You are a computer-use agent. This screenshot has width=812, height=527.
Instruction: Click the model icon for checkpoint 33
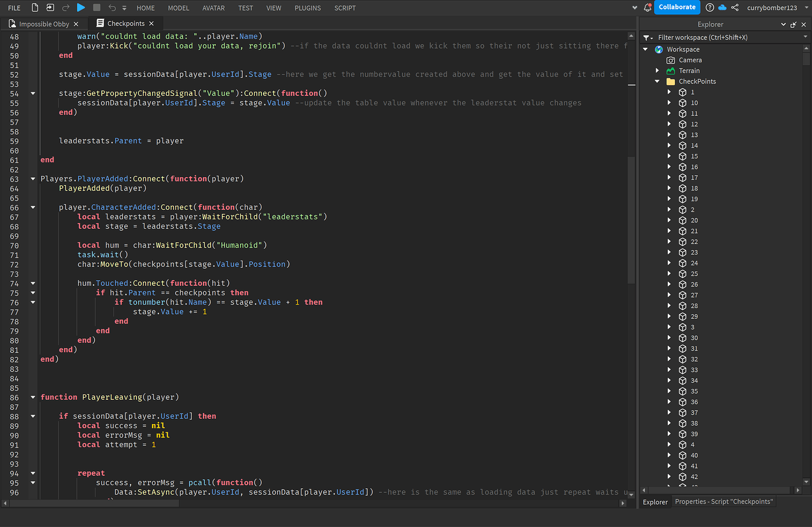click(x=683, y=370)
